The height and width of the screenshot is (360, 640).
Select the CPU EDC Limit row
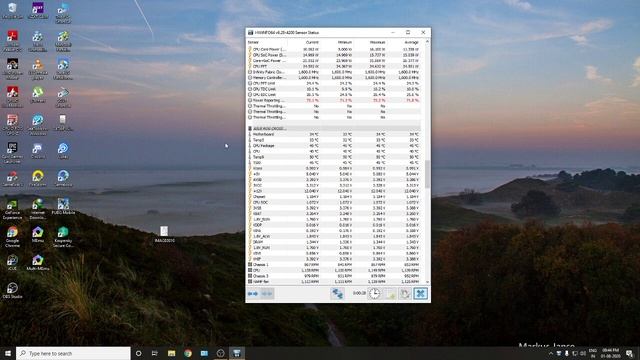pos(333,95)
